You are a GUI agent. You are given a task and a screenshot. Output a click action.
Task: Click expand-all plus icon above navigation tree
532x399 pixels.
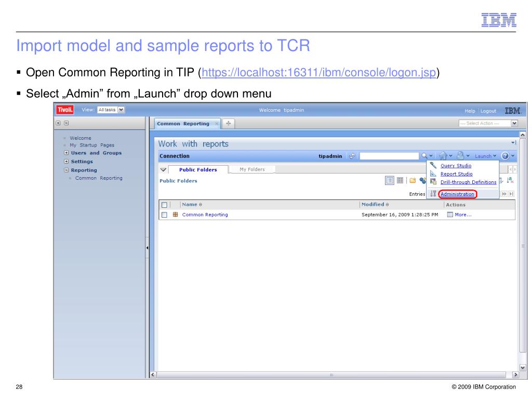click(58, 123)
